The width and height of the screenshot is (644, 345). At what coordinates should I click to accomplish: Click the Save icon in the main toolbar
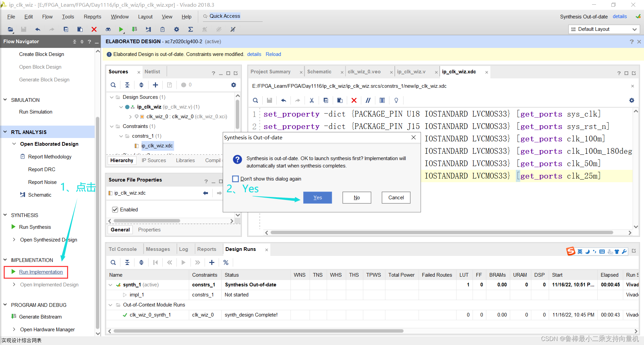click(x=23, y=29)
